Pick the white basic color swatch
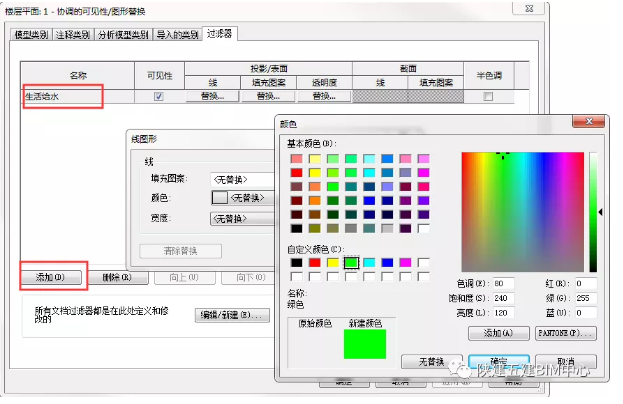Image resolution: width=623 pixels, height=404 pixels. click(424, 228)
